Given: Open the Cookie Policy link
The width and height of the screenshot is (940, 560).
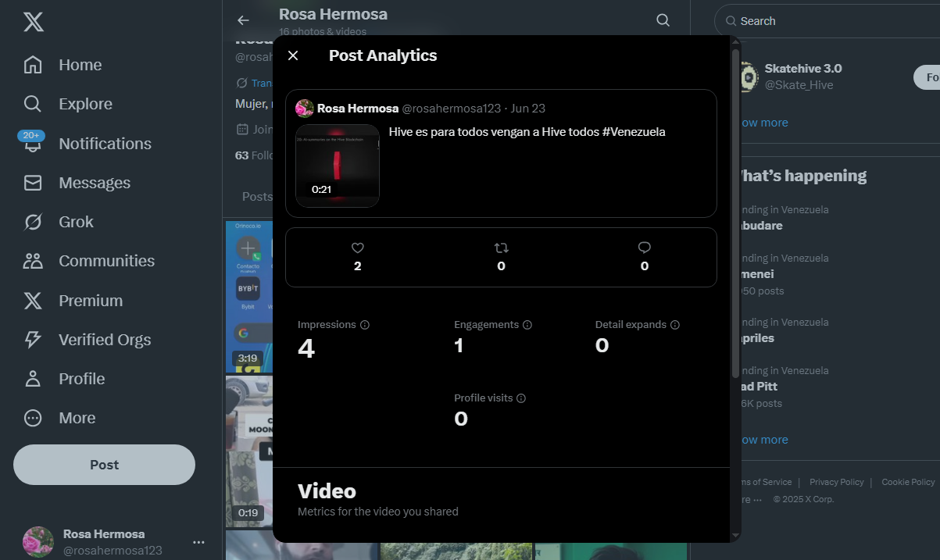Looking at the screenshot, I should click(908, 482).
